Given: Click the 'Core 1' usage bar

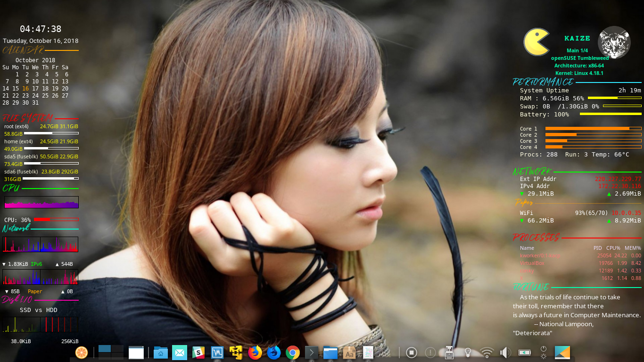Looking at the screenshot, I should (594, 128).
